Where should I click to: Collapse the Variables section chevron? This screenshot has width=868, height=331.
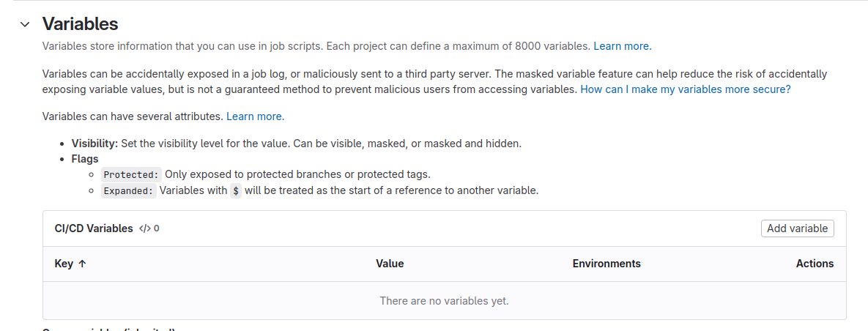[25, 24]
